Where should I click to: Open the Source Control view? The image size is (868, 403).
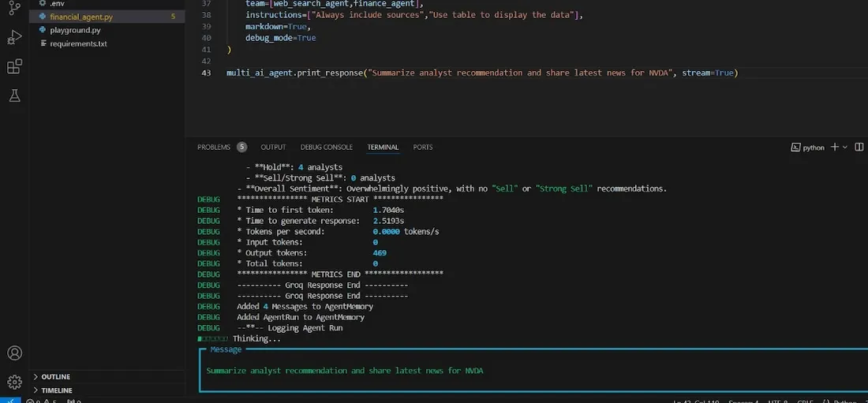click(x=14, y=8)
